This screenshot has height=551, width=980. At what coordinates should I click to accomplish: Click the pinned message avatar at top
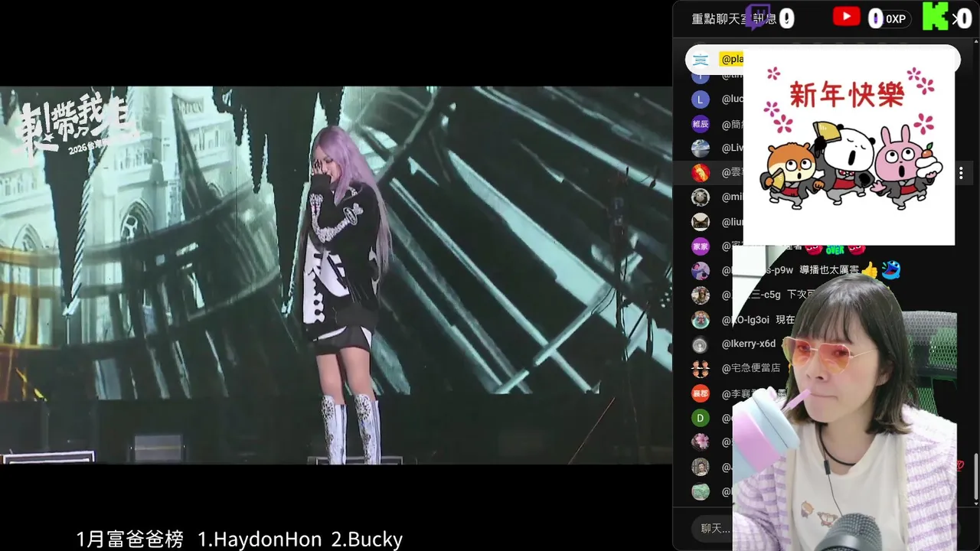click(701, 60)
